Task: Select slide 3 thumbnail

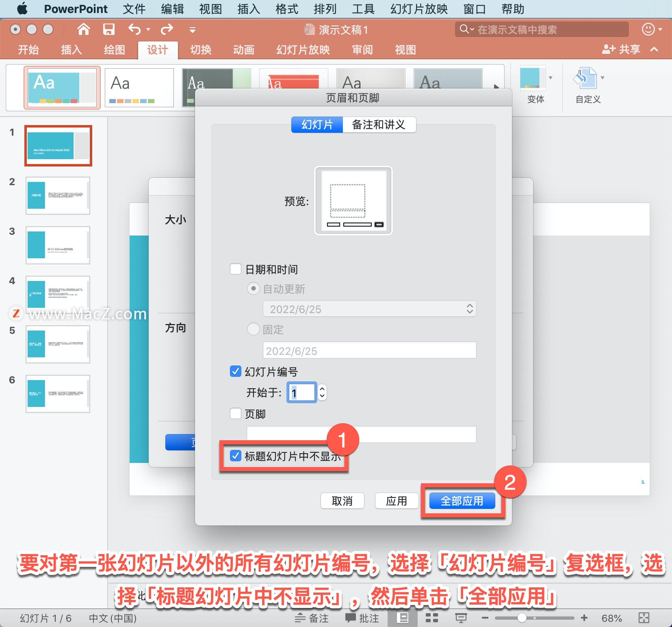Action: [x=58, y=245]
